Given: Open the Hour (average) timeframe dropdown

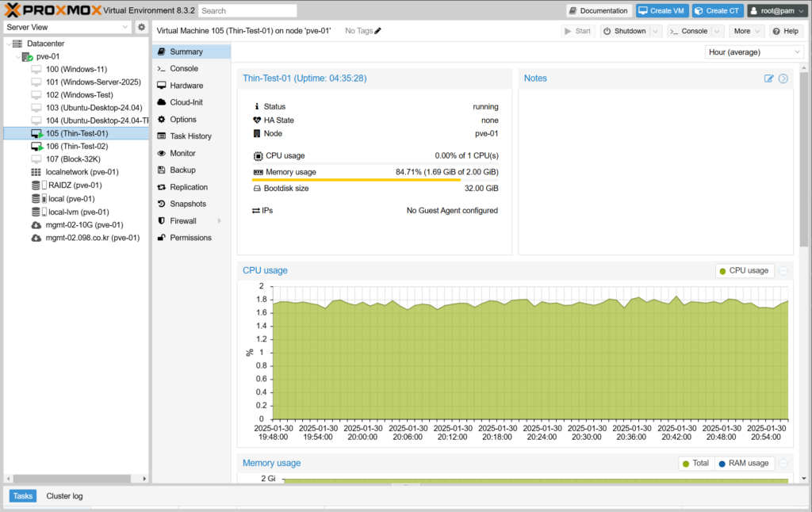Looking at the screenshot, I should pyautogui.click(x=753, y=52).
